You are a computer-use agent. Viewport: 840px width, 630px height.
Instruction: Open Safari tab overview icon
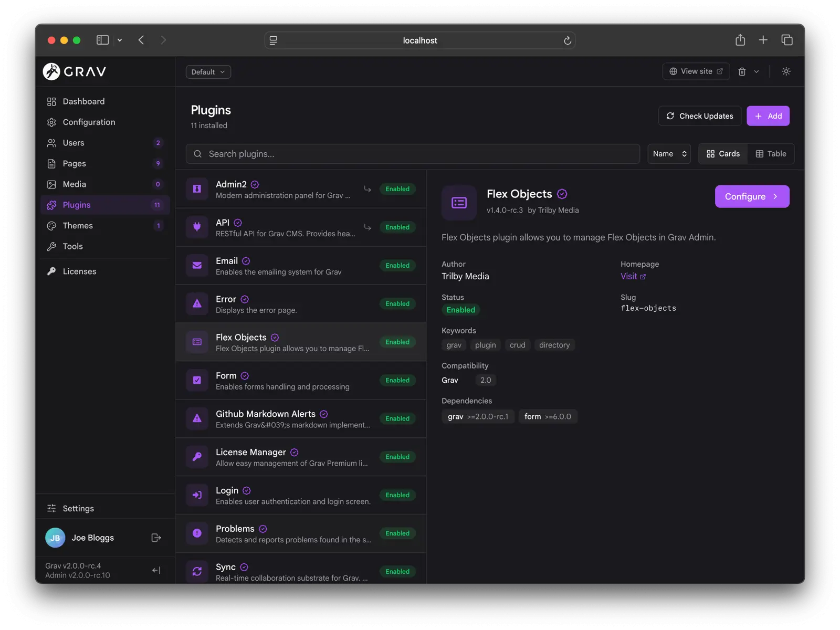787,40
